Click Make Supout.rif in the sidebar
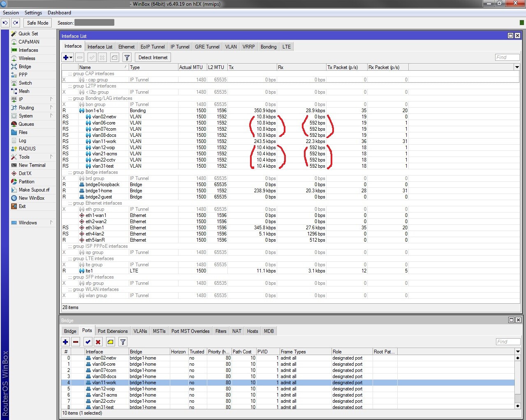The height and width of the screenshot is (420, 526). tap(34, 190)
